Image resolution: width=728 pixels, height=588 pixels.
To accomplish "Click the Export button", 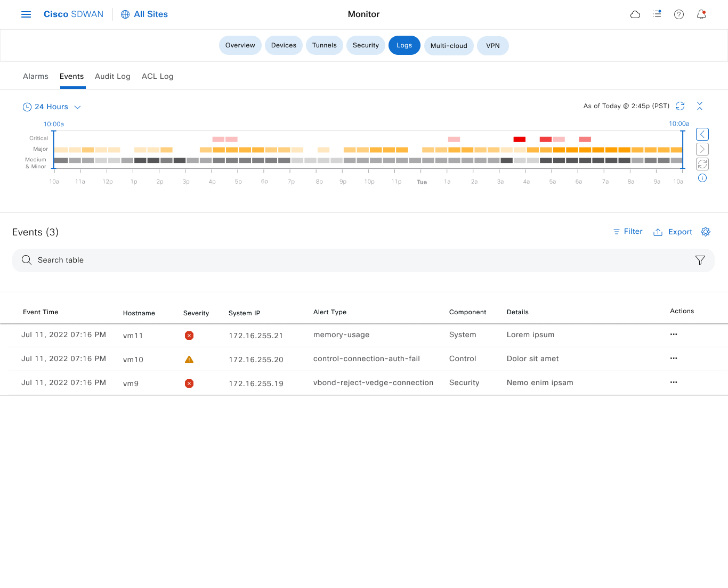I will pos(673,232).
